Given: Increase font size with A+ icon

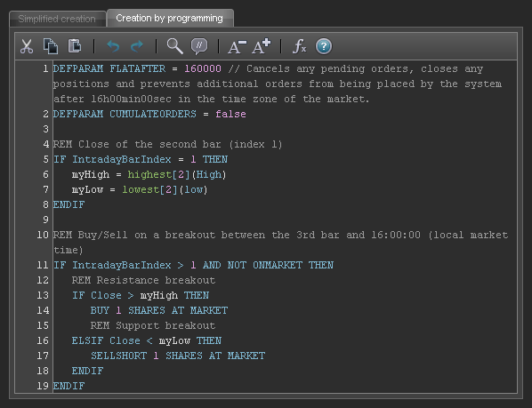Looking at the screenshot, I should click(x=262, y=46).
